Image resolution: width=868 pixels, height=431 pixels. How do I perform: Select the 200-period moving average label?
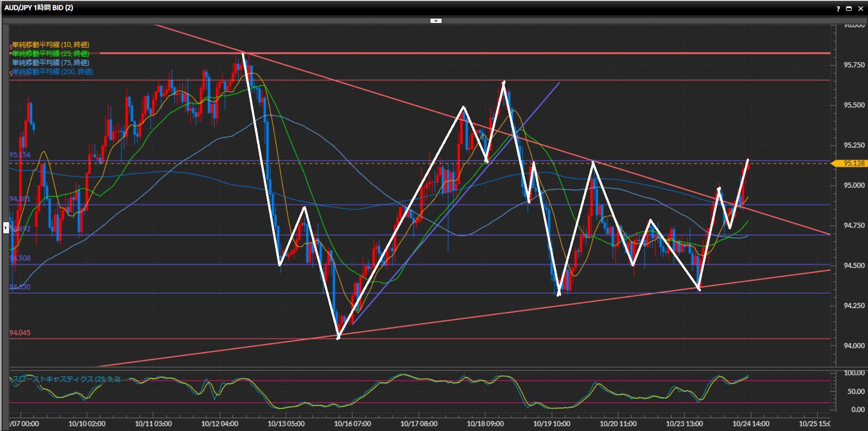(x=52, y=72)
